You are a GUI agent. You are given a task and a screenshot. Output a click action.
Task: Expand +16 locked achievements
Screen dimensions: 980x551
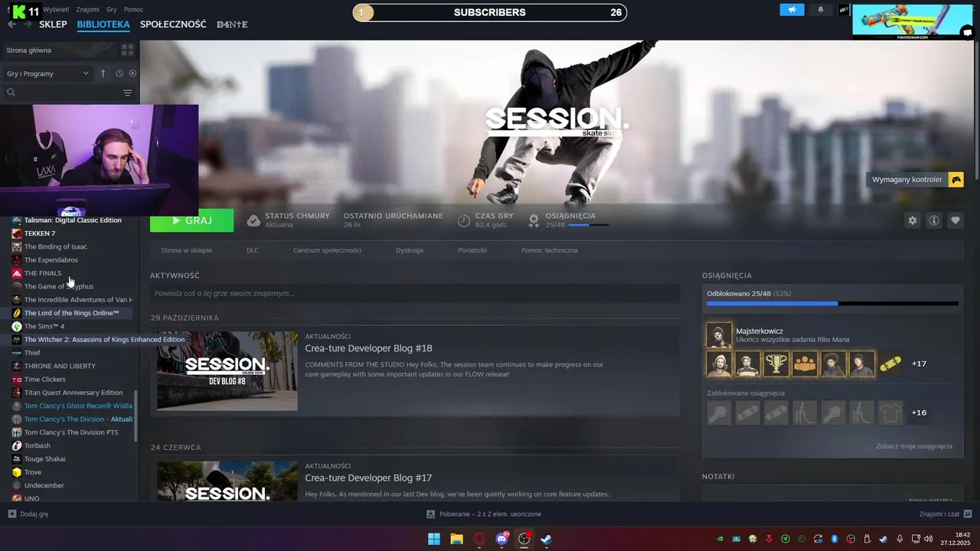(920, 412)
